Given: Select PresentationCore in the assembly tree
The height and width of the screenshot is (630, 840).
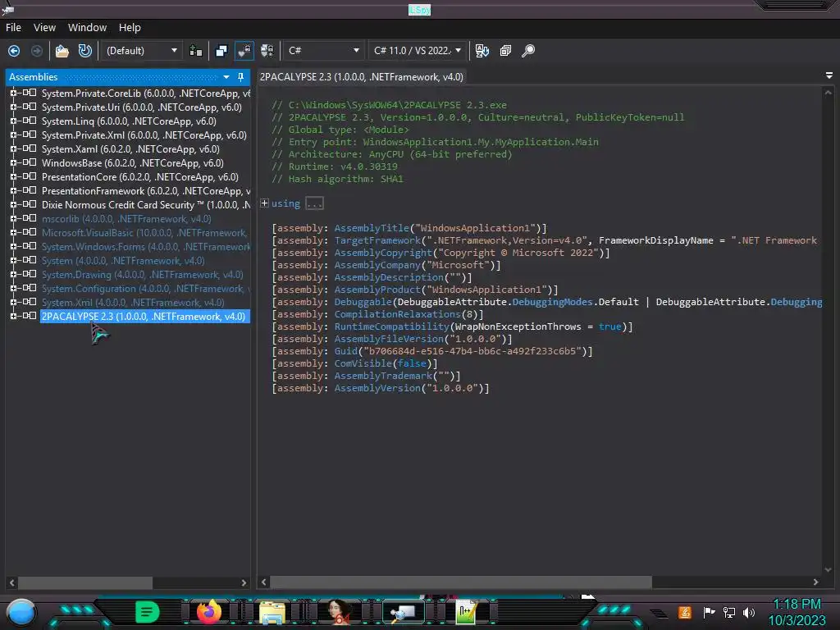Looking at the screenshot, I should (139, 177).
